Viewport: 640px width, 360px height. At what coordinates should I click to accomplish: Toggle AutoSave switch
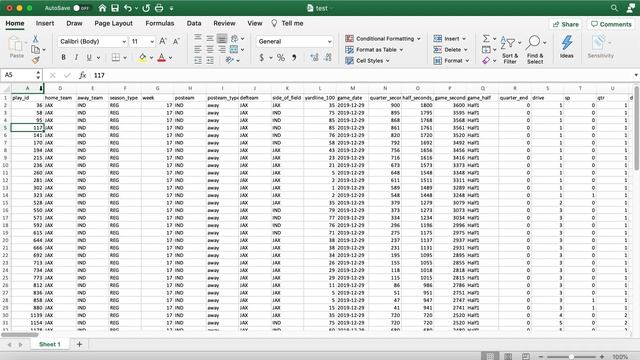coord(81,8)
